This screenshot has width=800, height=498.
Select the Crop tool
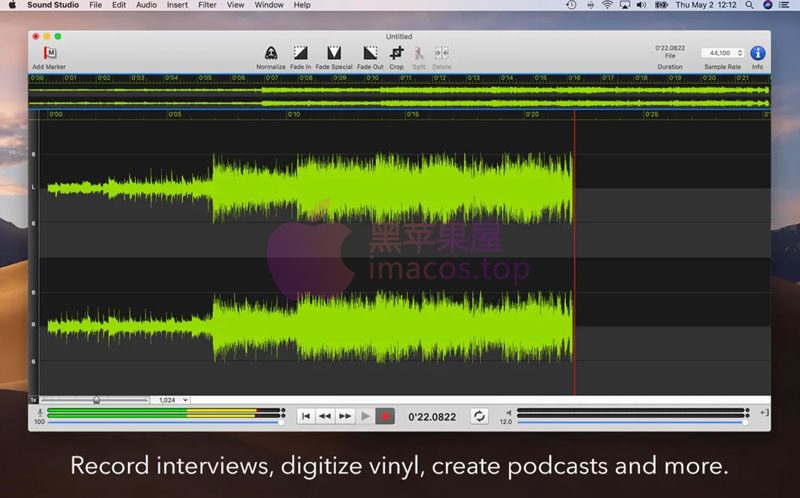click(397, 53)
